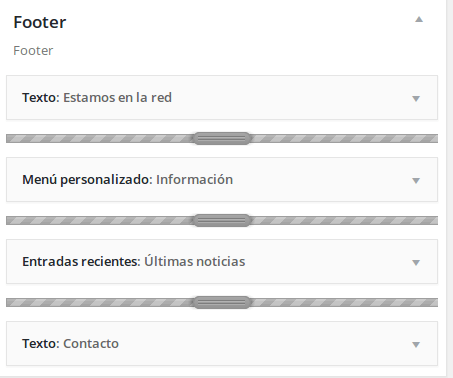Image resolution: width=453 pixels, height=378 pixels.
Task: Open the Texto: Contacto widget
Action: point(222,344)
